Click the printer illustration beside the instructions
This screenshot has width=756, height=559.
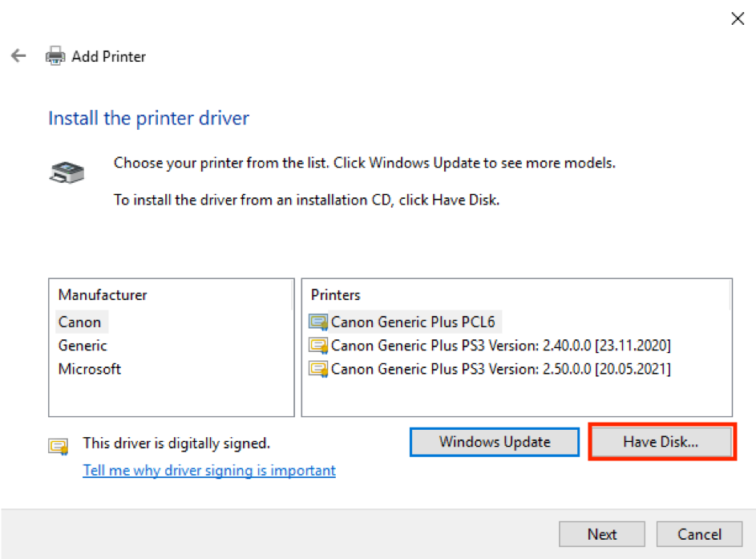click(x=67, y=172)
